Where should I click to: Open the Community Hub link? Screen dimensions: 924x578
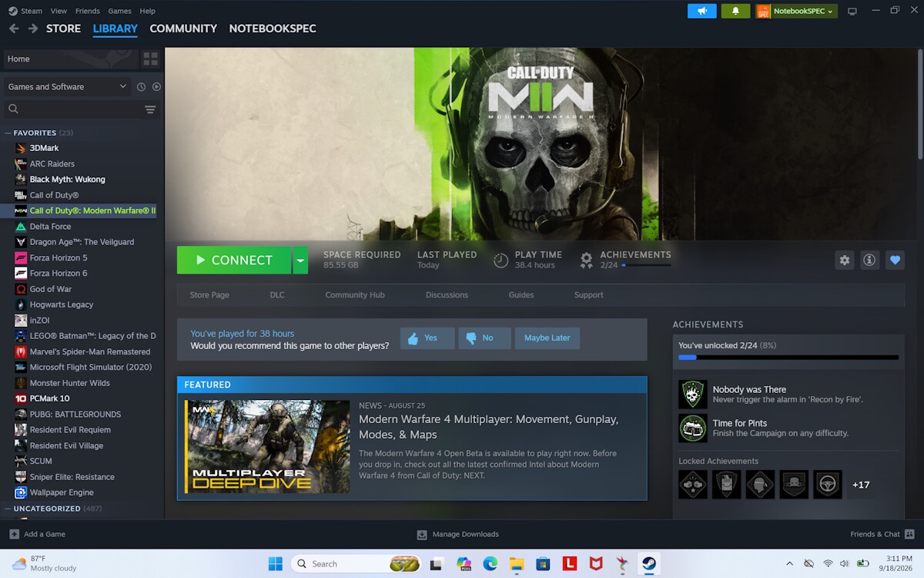pos(355,295)
